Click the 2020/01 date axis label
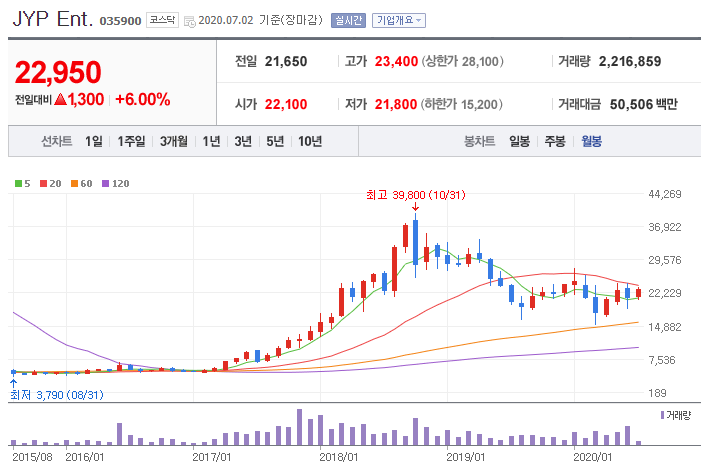Image resolution: width=701 pixels, height=473 pixels. point(592,457)
